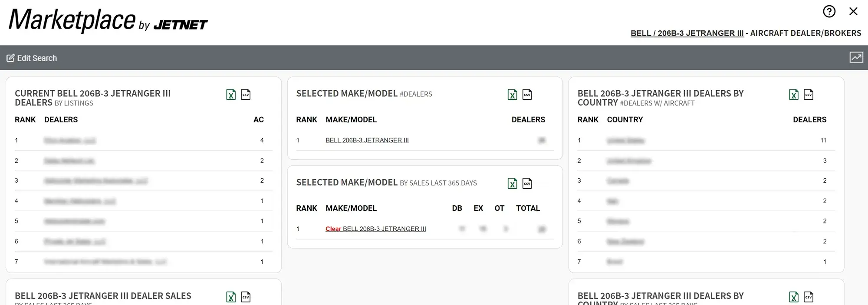Download Sales Last 365 Days CSV

click(527, 184)
